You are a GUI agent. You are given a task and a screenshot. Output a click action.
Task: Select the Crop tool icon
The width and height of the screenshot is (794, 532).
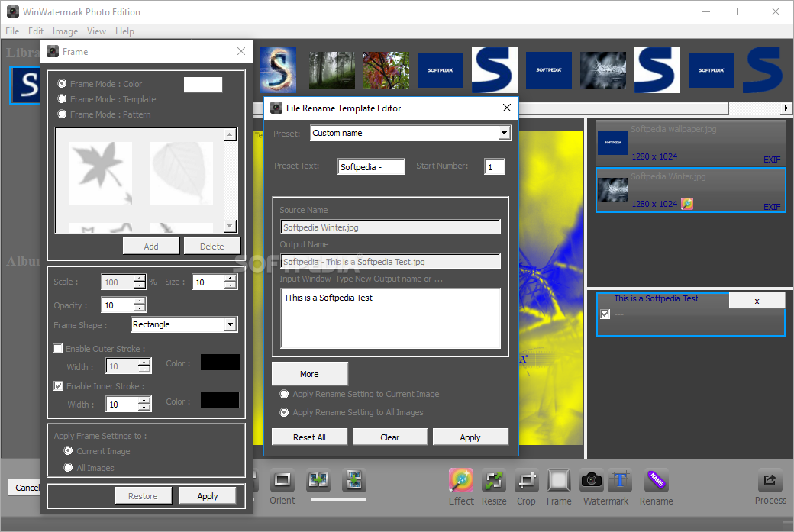click(x=526, y=480)
